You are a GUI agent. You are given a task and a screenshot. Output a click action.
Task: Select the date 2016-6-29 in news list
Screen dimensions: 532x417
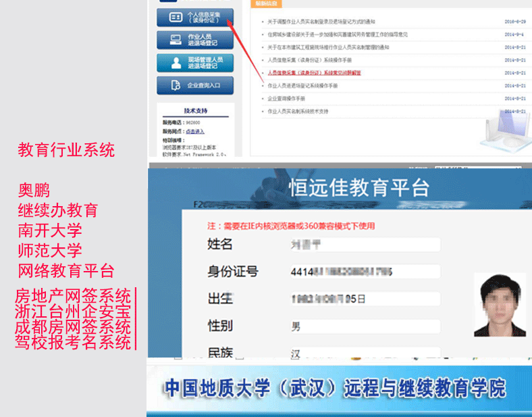tap(515, 22)
